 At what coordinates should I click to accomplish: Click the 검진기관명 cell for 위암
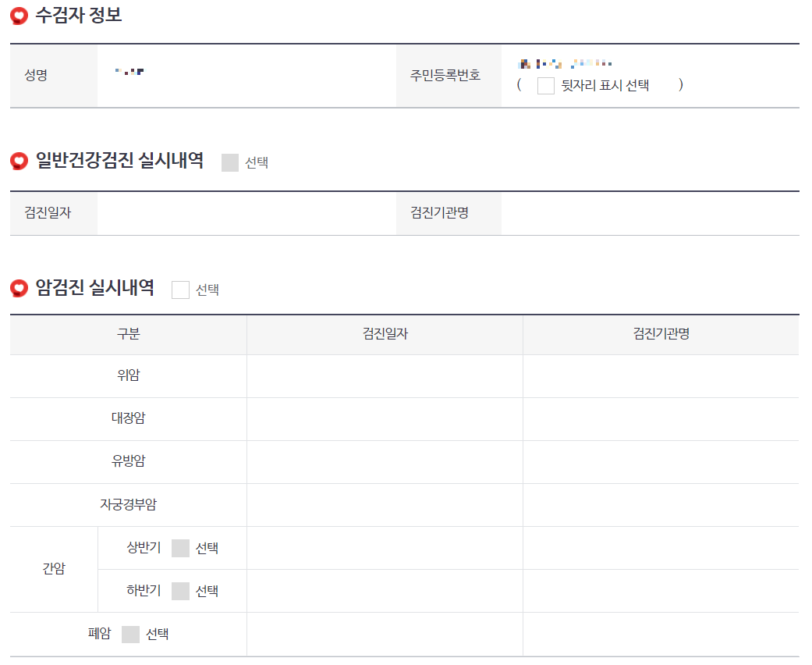coord(661,376)
